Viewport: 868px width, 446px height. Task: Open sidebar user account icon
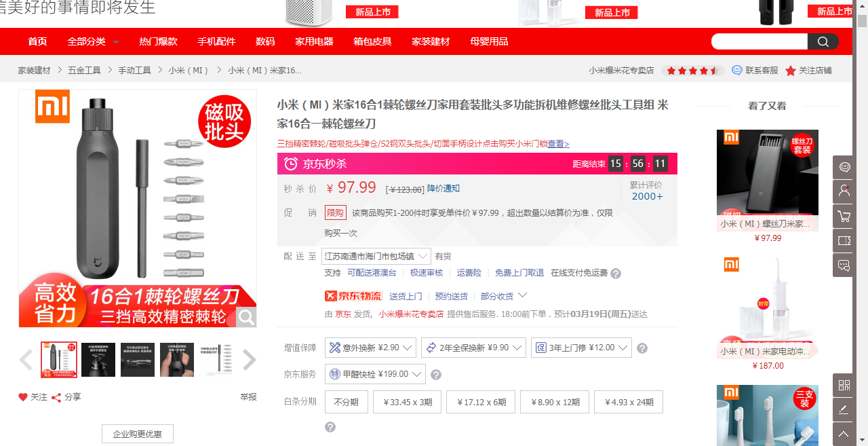(x=844, y=192)
